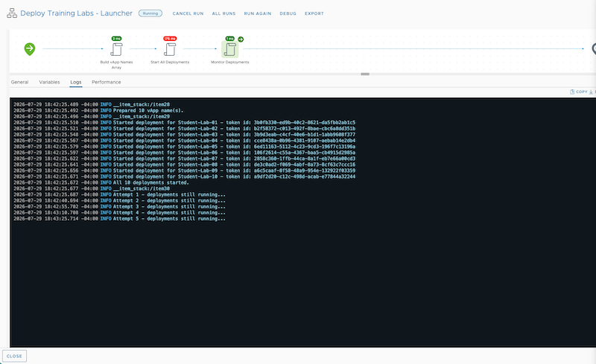Click the Monitor Deployments label
Viewport: 596px width, 364px height.
230,62
